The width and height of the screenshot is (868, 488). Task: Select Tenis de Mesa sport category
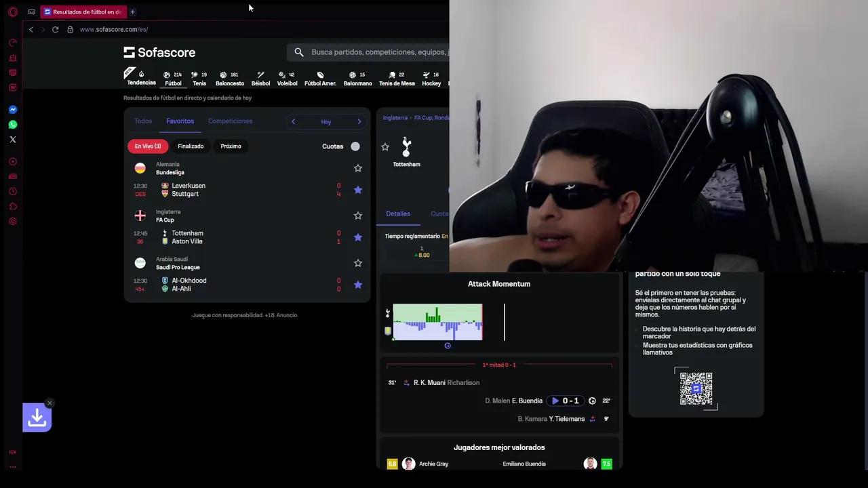pos(397,79)
